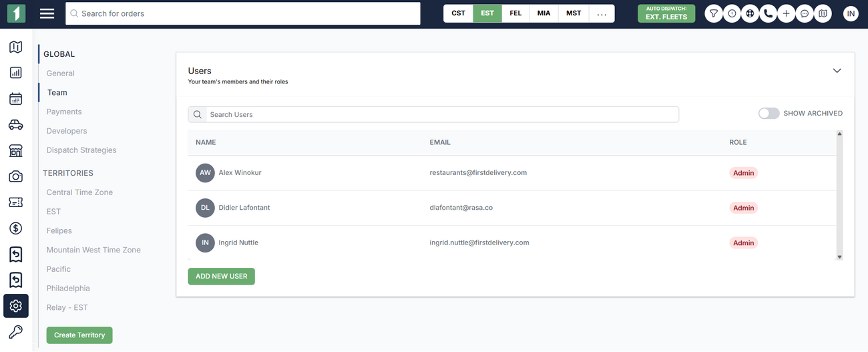
Task: Click Alex Winokur's Admin role badge
Action: [744, 173]
